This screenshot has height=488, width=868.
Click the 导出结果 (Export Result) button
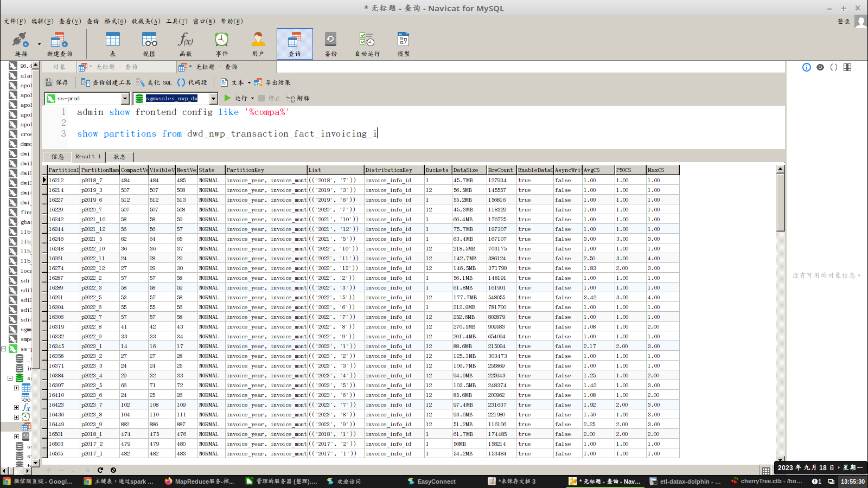(x=272, y=82)
